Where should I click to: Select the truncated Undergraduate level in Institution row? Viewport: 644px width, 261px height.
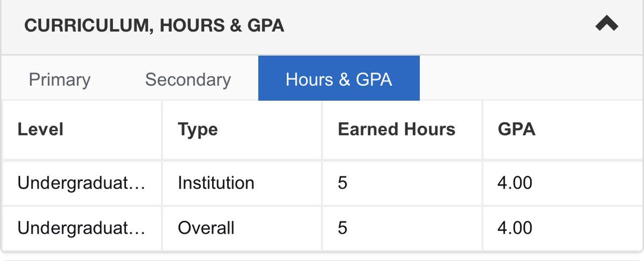click(82, 183)
